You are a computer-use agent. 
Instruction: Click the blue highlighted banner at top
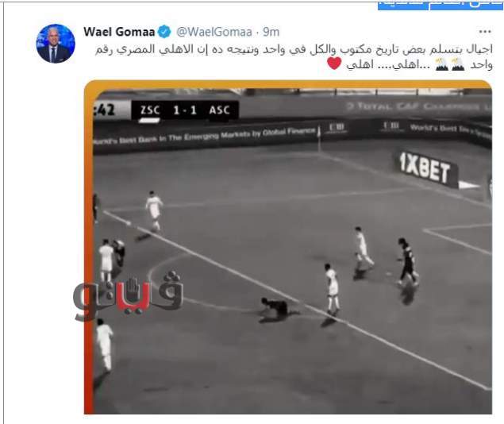[440, 5]
